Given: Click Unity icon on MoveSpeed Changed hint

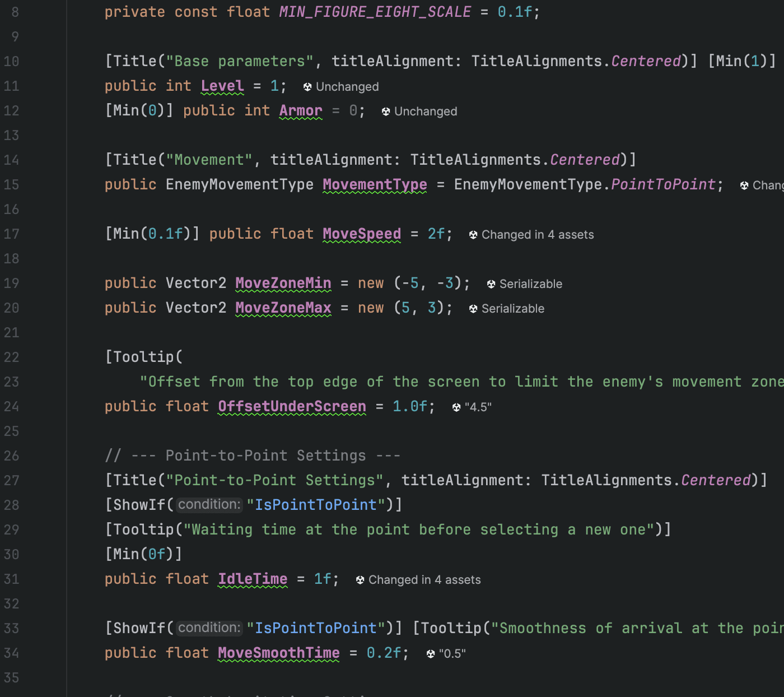Looking at the screenshot, I should point(473,235).
